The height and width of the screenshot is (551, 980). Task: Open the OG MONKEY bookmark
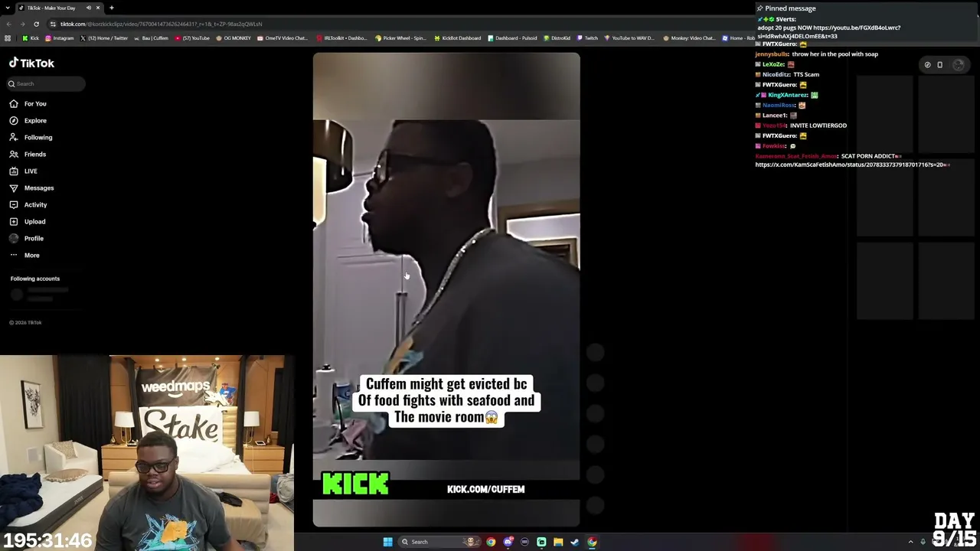tap(234, 38)
